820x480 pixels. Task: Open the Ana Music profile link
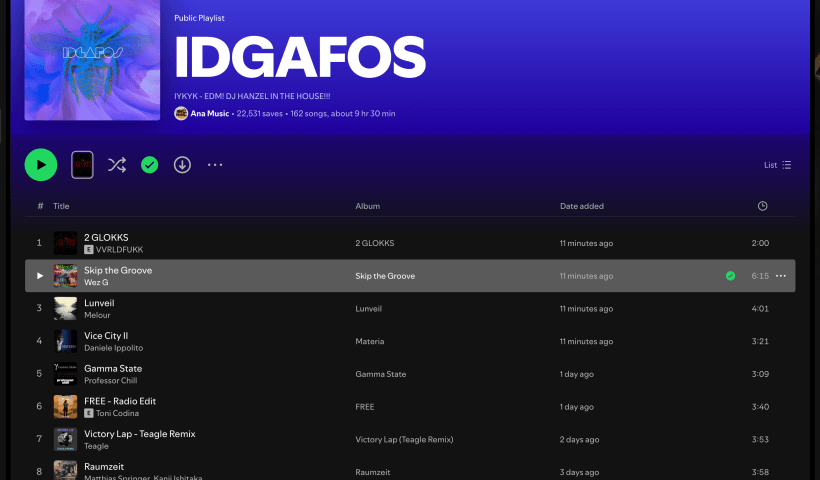(210, 114)
